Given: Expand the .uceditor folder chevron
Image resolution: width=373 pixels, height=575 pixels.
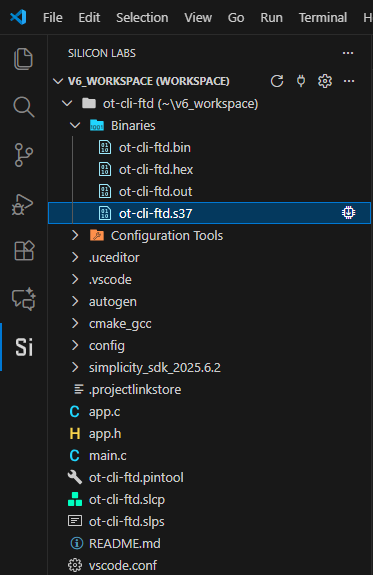Looking at the screenshot, I should point(75,257).
